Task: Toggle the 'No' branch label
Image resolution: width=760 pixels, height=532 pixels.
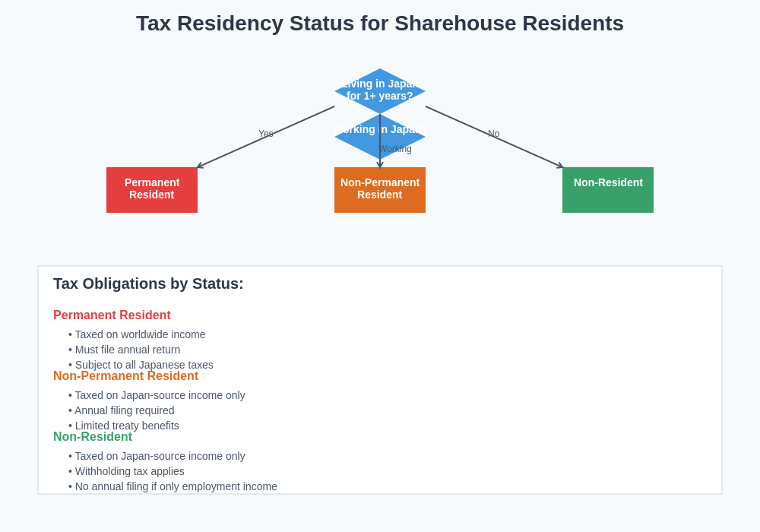Action: coord(494,134)
